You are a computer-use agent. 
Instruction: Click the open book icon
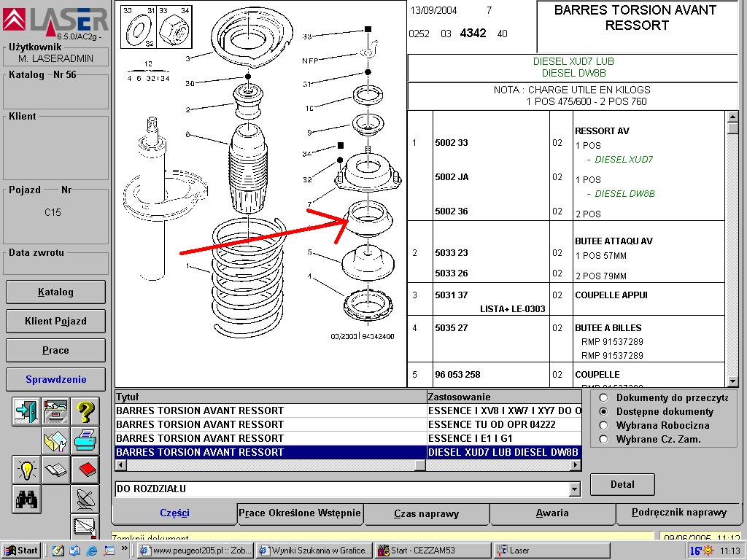(x=55, y=470)
